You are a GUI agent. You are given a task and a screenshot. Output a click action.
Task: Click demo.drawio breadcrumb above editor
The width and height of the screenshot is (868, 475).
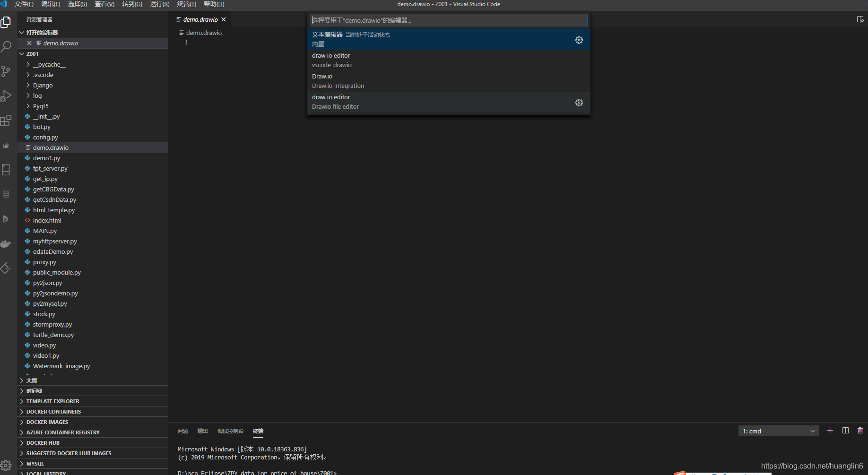(200, 33)
